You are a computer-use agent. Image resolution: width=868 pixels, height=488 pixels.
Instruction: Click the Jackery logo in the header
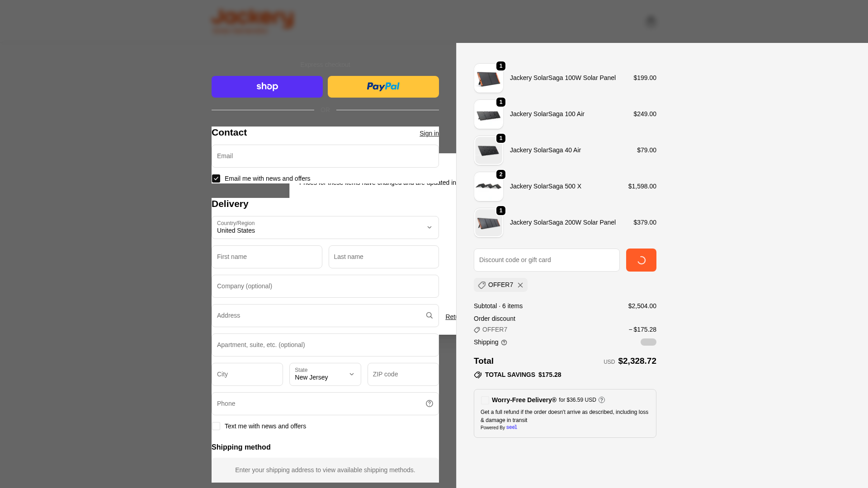(253, 21)
